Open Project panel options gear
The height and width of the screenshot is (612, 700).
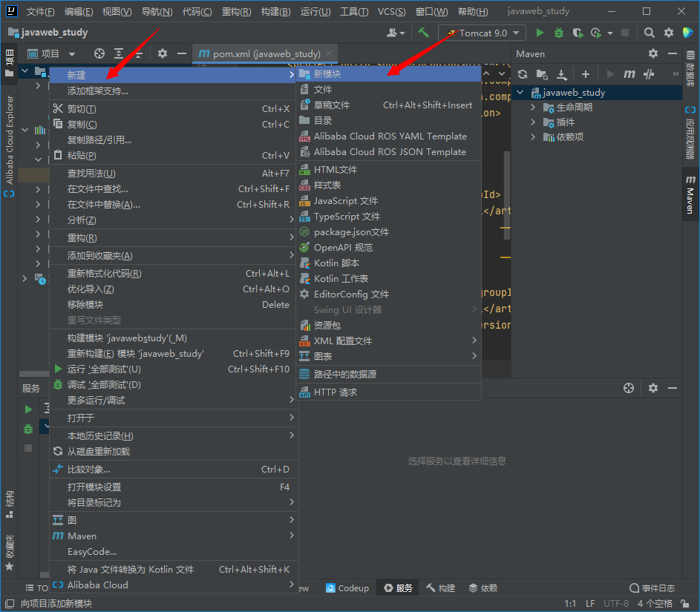tap(163, 53)
